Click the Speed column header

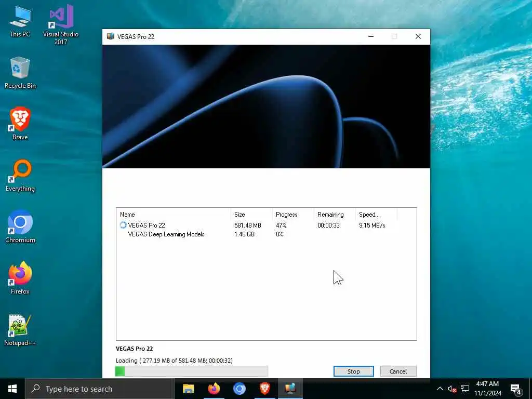(376, 215)
